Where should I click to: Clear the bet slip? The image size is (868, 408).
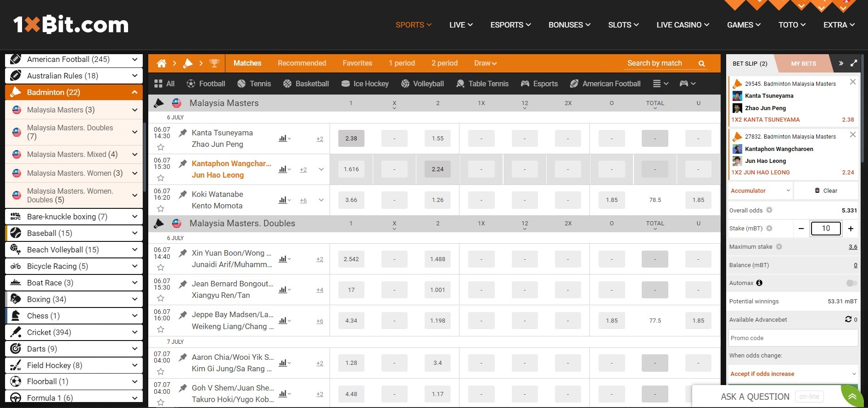pos(826,190)
